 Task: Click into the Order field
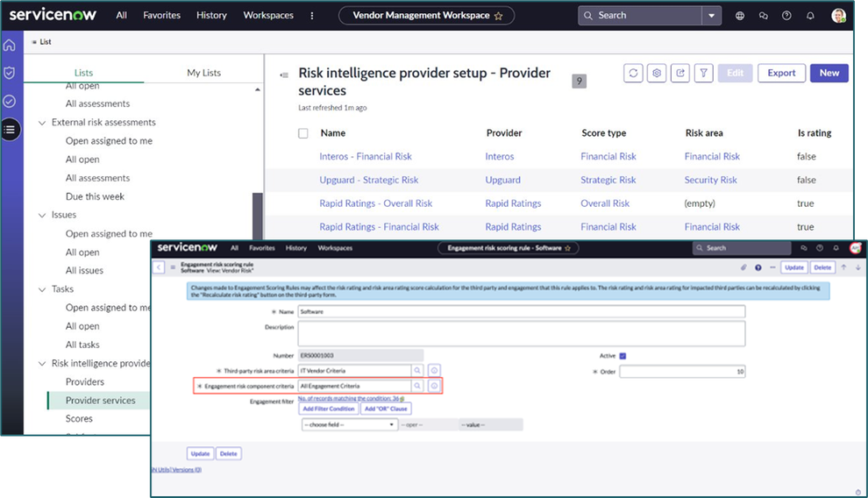[x=682, y=371]
